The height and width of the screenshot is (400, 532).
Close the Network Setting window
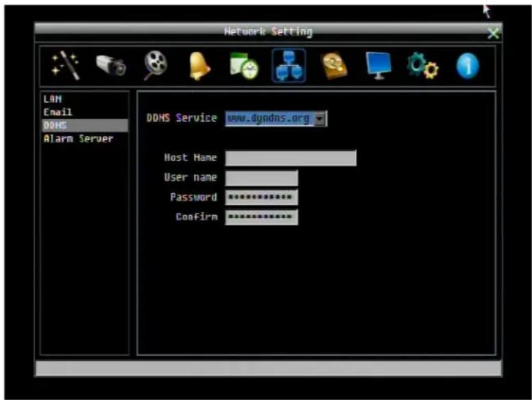point(493,34)
